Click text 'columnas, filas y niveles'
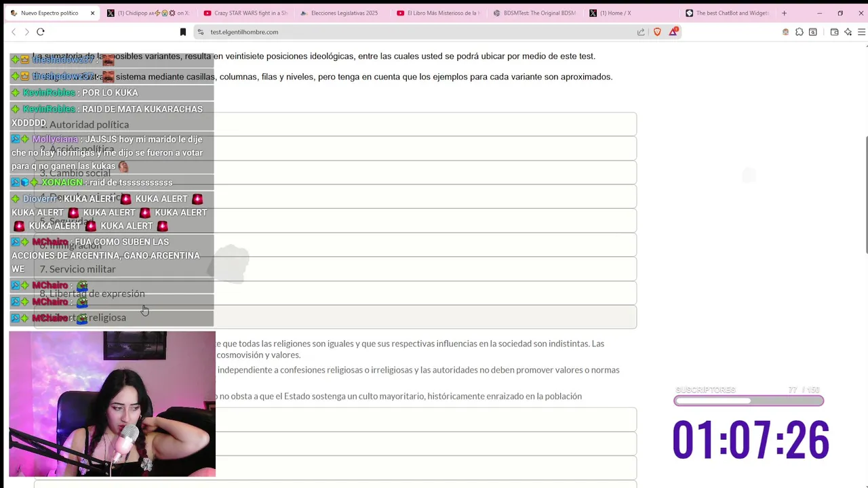Screen dimensions: 868x488 click(x=267, y=77)
